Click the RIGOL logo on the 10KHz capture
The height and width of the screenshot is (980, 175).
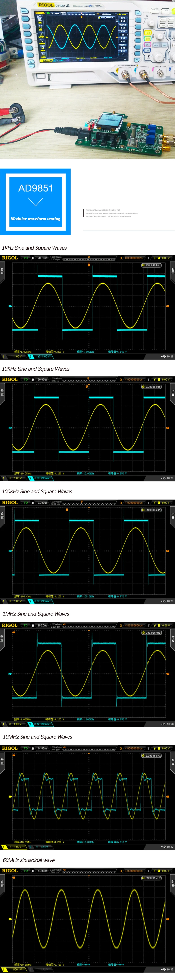[10, 379]
